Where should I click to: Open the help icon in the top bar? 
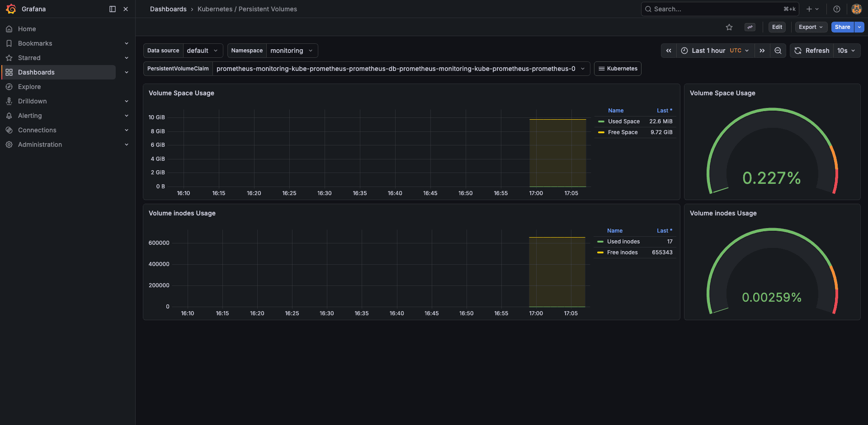tap(836, 9)
